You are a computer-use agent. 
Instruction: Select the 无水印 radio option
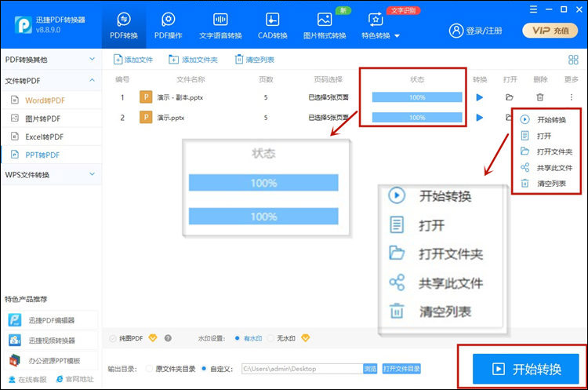pyautogui.click(x=270, y=338)
